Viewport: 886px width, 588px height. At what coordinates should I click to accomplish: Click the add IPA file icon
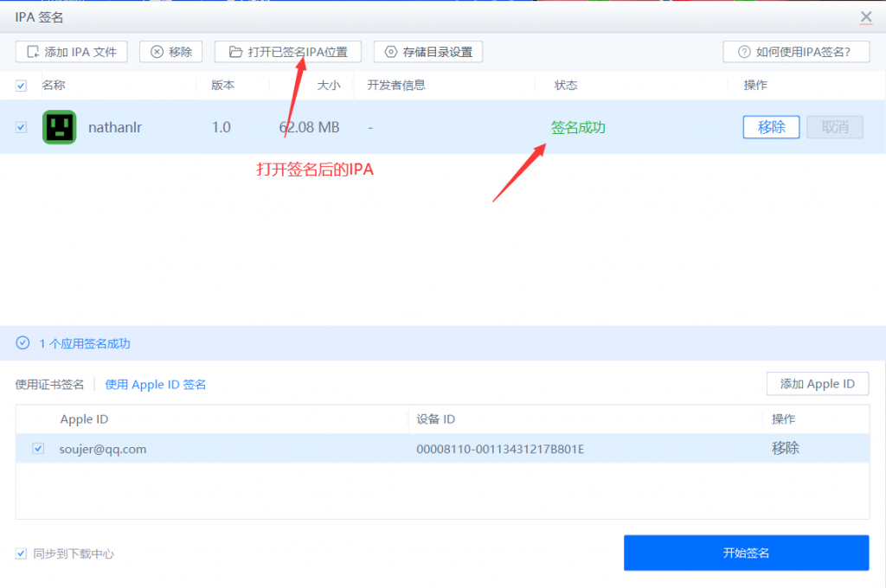tap(34, 52)
